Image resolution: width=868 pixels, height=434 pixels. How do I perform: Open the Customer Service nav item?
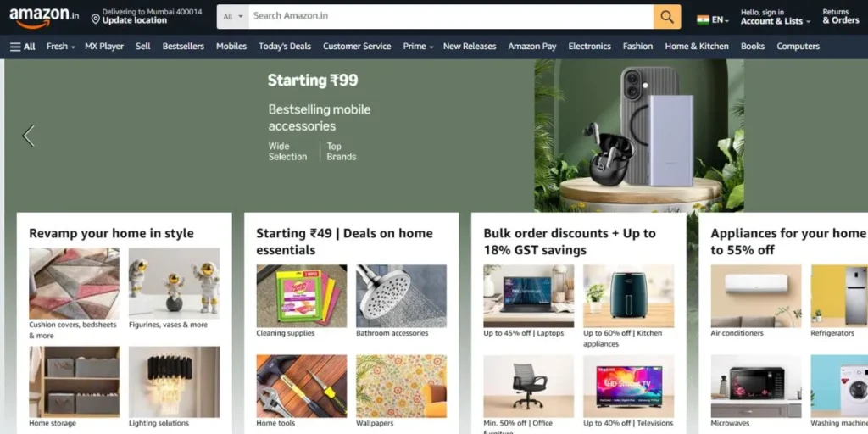(357, 47)
